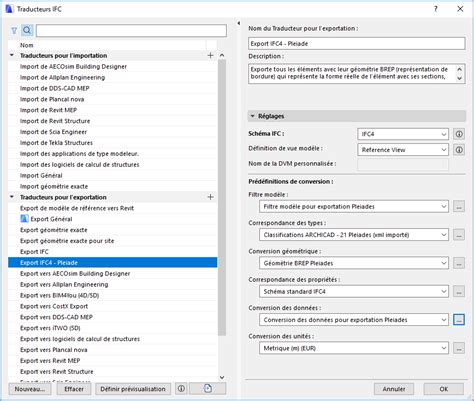474x401 pixels.
Task: Click the Nouveau... button
Action: click(x=30, y=389)
